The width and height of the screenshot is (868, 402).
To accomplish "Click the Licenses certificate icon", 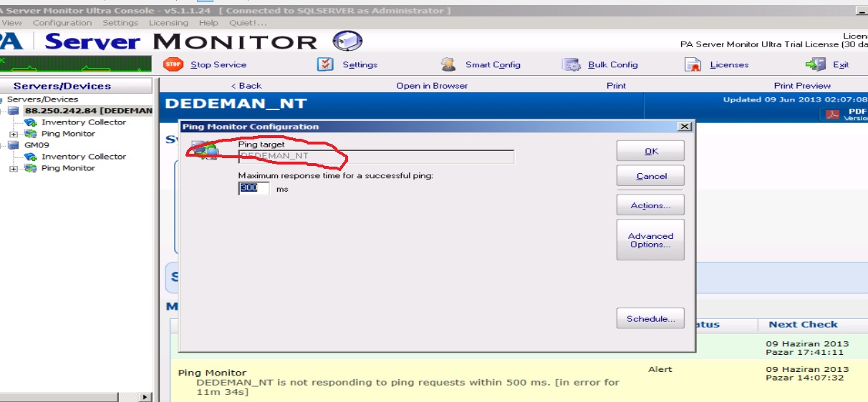I will tap(693, 64).
